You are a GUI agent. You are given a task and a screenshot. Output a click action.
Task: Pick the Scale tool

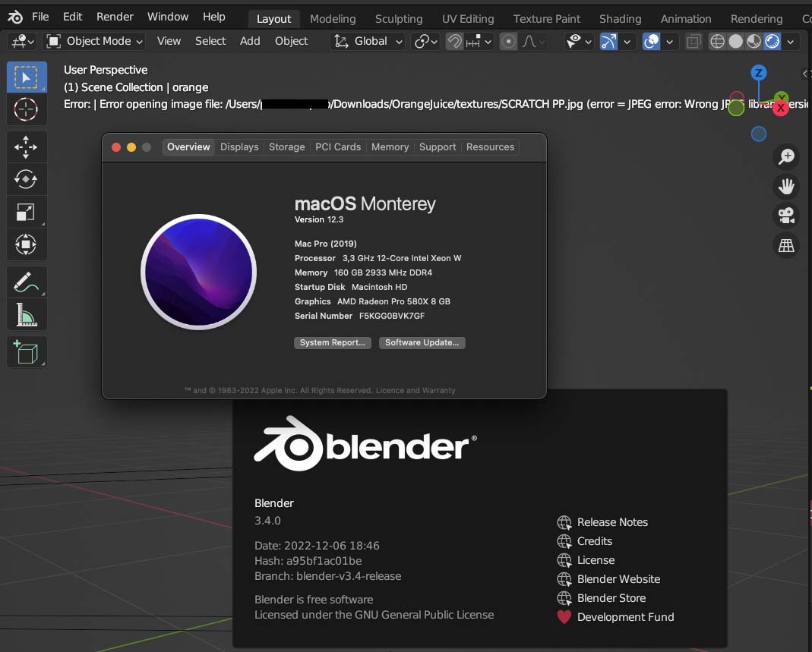[x=26, y=213]
